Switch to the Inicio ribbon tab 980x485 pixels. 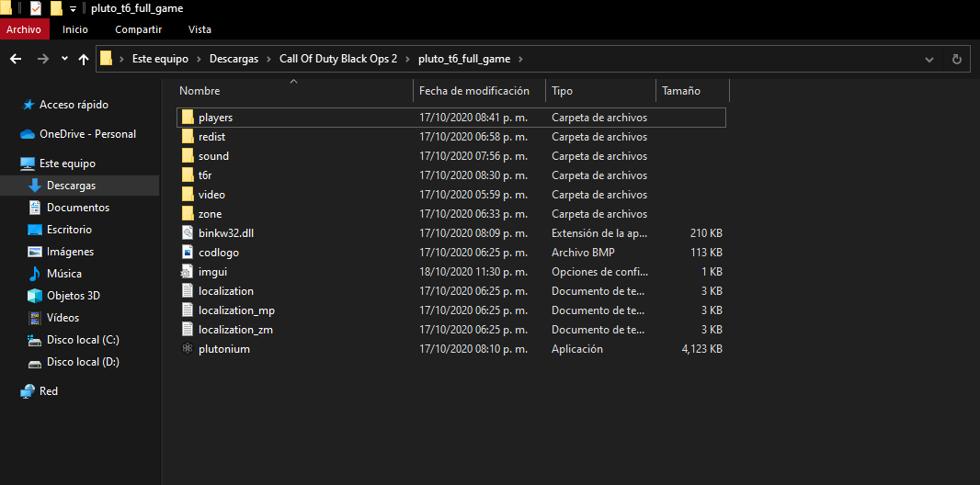pos(75,29)
